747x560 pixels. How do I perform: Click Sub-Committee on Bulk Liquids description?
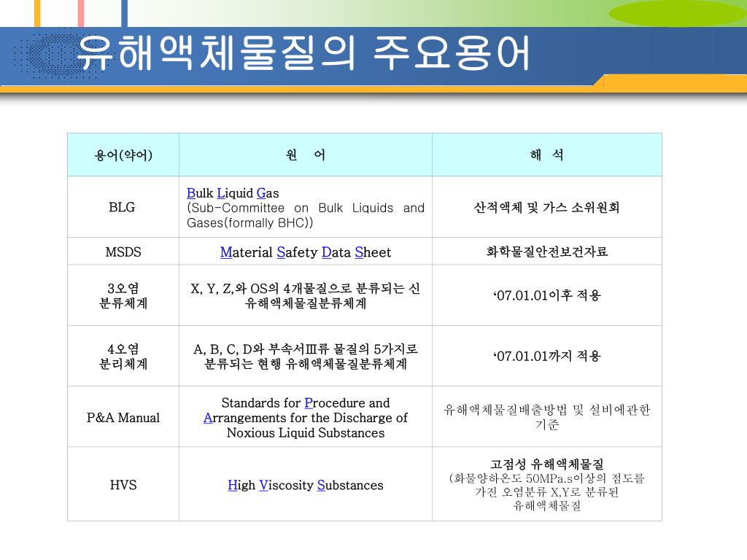pyautogui.click(x=306, y=215)
